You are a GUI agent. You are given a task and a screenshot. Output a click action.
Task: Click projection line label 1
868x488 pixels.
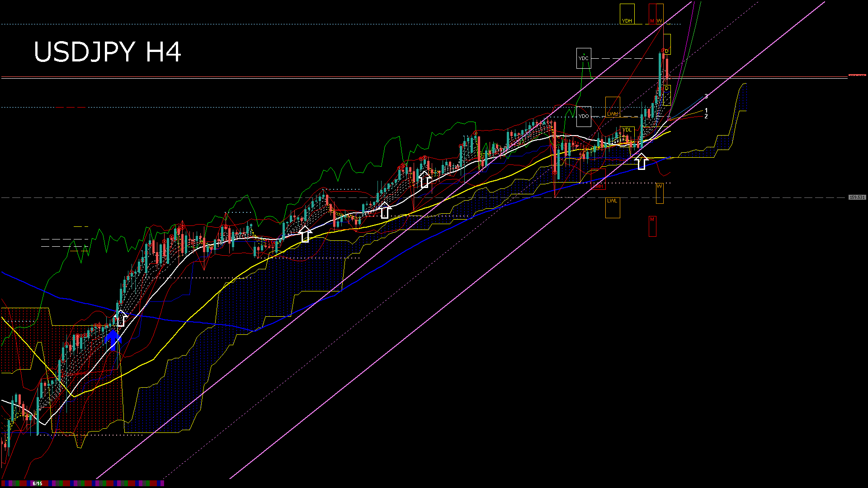706,111
